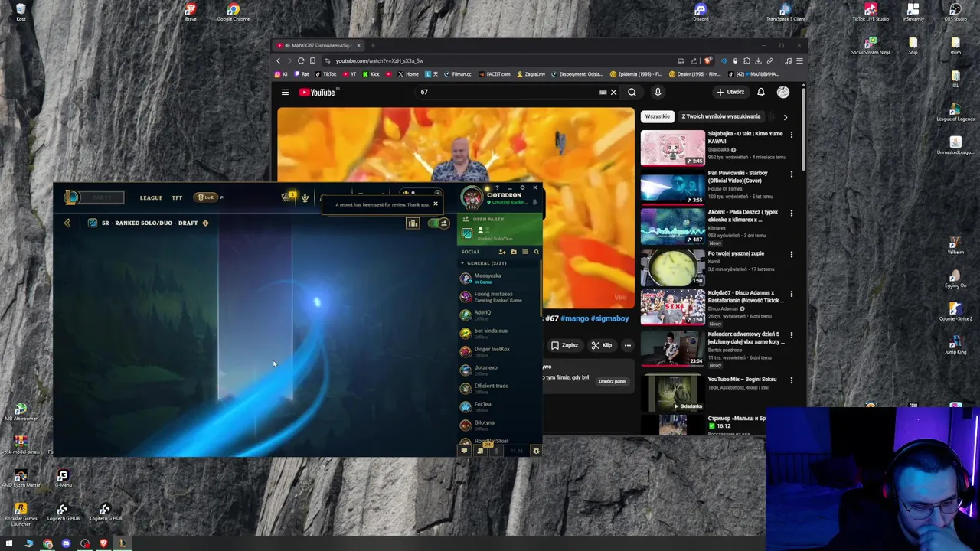Open the TikTok bookmark in browser
980x551 pixels.
[326, 74]
